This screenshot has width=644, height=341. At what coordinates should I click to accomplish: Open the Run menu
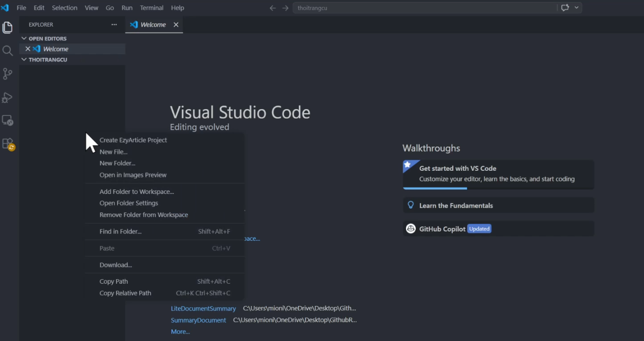(127, 8)
